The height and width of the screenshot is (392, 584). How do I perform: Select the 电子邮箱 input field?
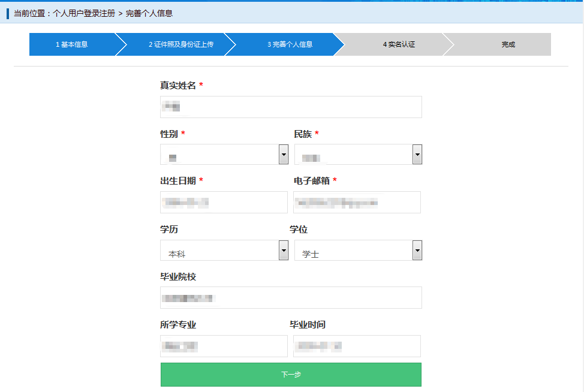point(357,202)
